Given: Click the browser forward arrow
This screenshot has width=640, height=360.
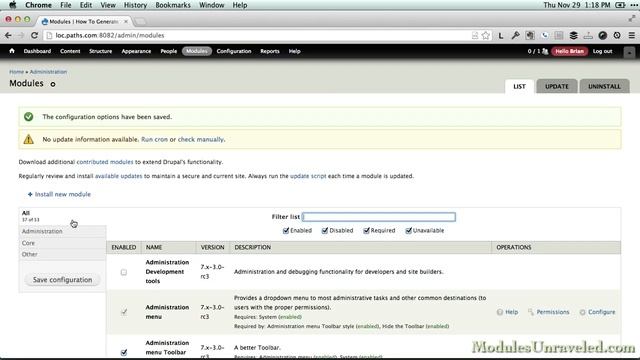Looking at the screenshot, I should coord(21,36).
